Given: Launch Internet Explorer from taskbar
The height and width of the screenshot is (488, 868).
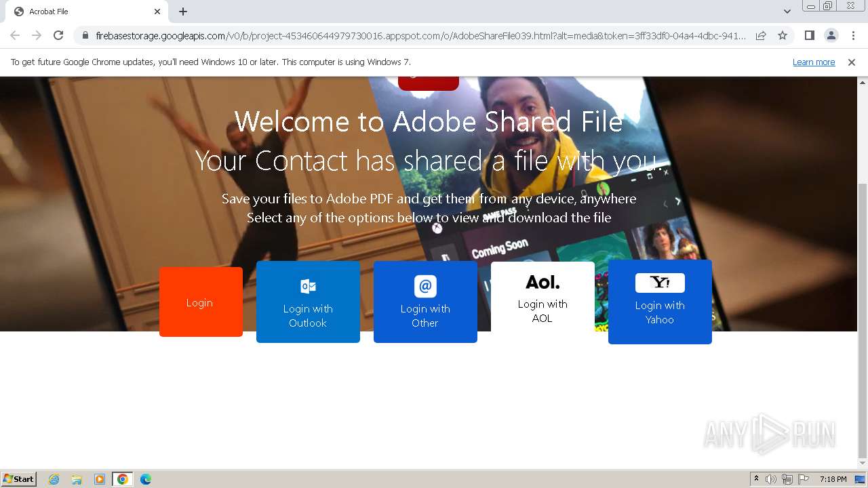Looking at the screenshot, I should click(x=54, y=479).
